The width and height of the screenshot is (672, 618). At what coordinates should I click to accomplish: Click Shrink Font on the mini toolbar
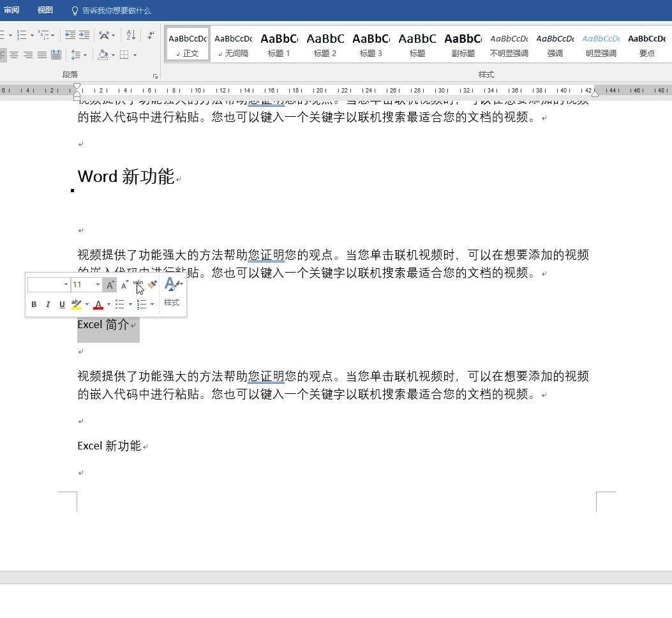tap(124, 285)
